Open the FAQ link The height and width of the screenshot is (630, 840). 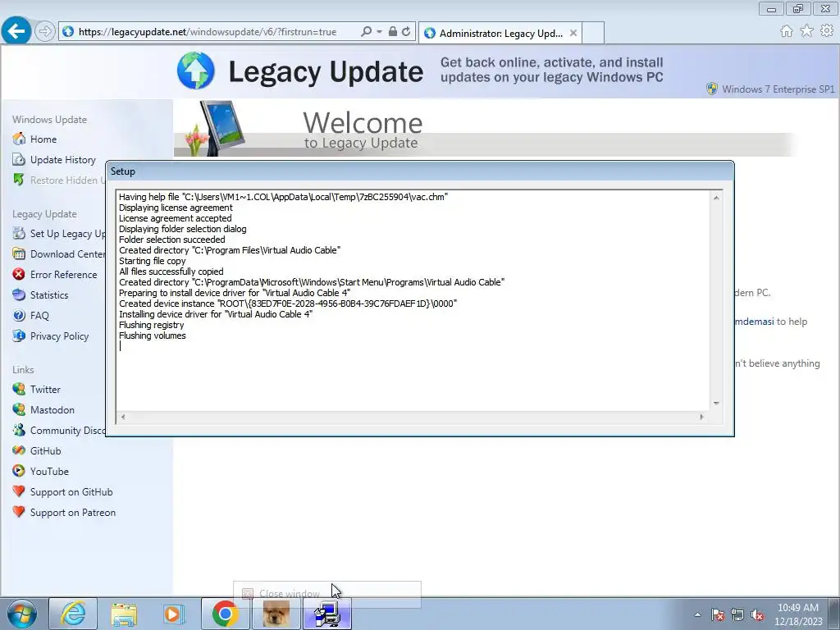tap(39, 316)
